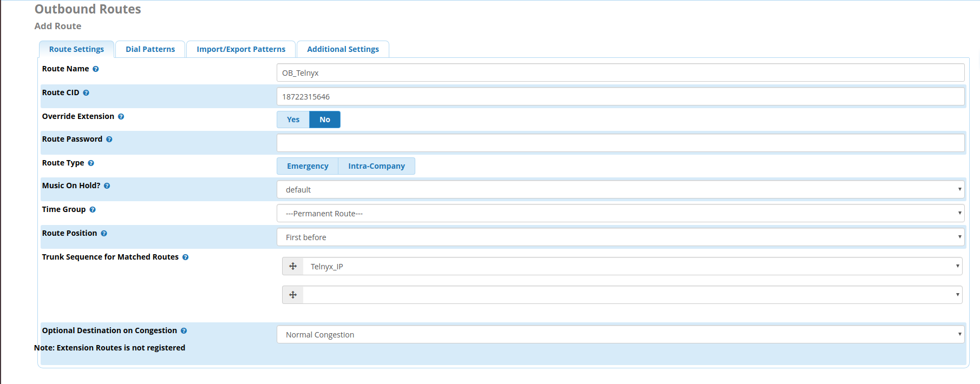Toggle Emergency route type
Viewport: 980px width, 384px height.
tap(308, 166)
